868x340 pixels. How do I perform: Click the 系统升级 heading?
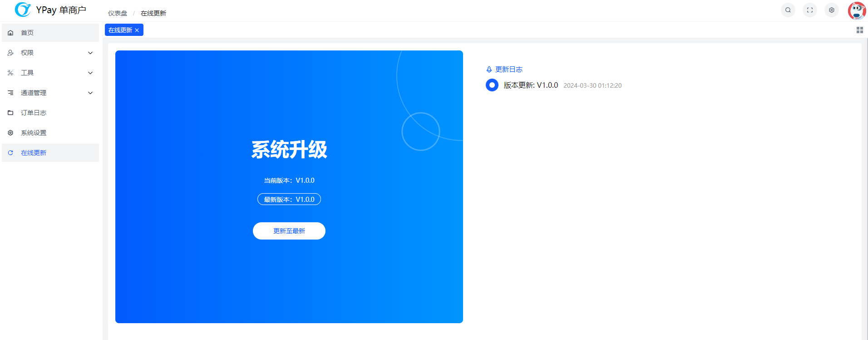click(x=289, y=150)
